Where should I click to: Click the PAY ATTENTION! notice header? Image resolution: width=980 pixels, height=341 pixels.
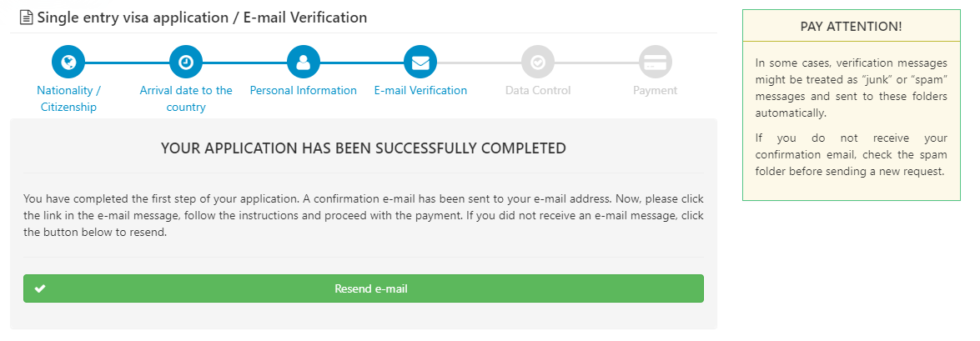point(851,26)
